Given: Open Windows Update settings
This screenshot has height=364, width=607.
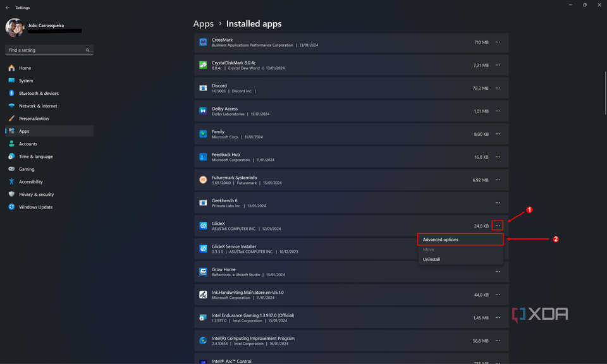Looking at the screenshot, I should point(49,207).
